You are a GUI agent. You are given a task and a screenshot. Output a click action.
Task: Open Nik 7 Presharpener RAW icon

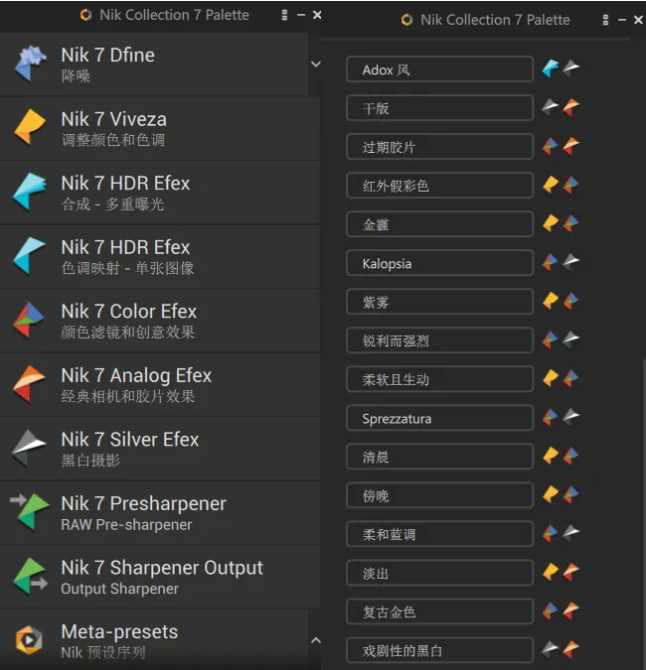point(30,512)
